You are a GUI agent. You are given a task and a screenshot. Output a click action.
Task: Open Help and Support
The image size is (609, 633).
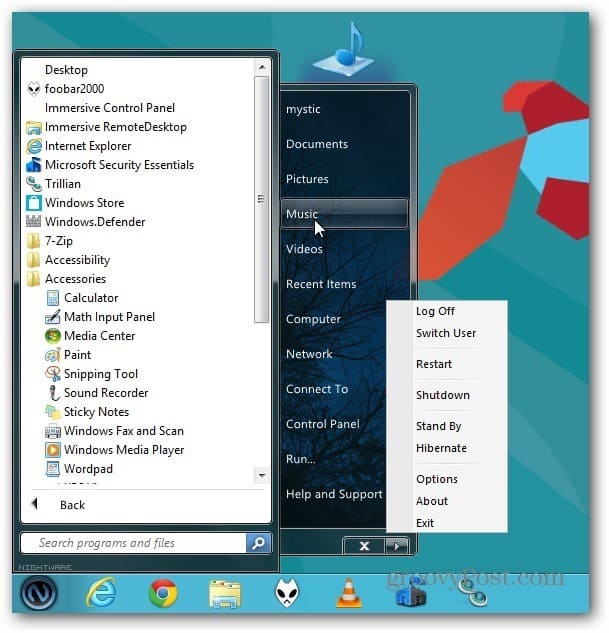pyautogui.click(x=334, y=494)
